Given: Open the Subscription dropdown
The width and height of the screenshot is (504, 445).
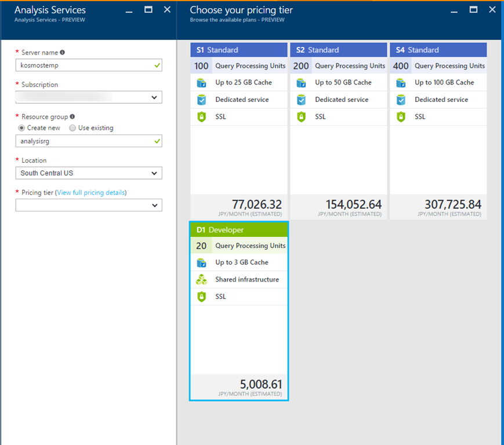Looking at the screenshot, I should [x=89, y=97].
